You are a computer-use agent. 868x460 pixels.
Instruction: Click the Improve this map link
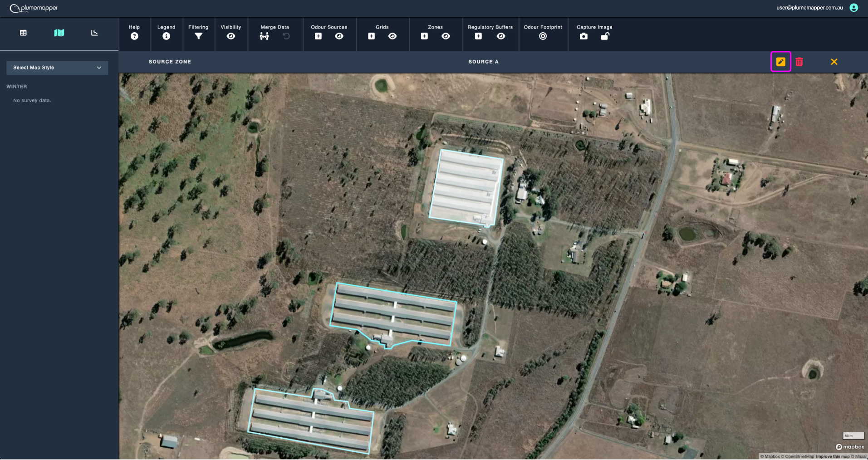point(833,456)
